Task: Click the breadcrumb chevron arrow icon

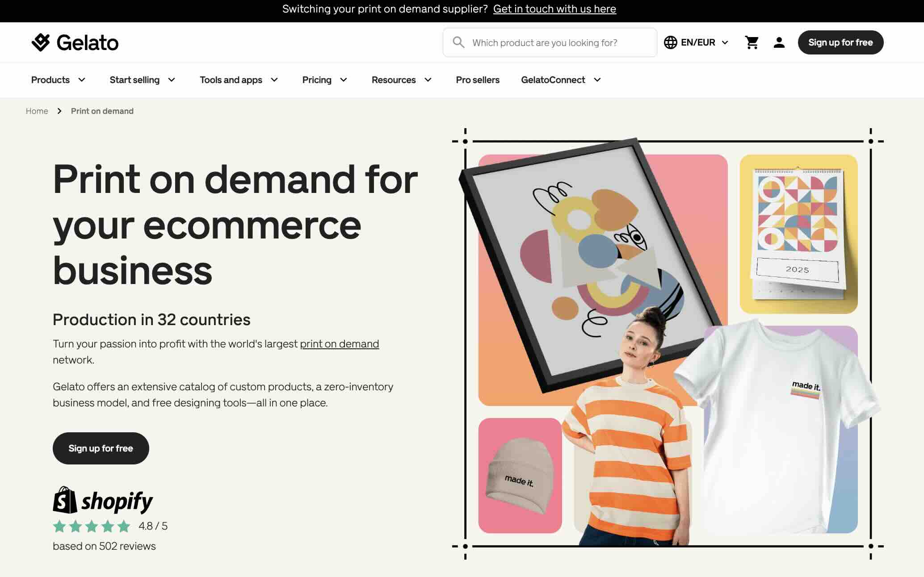Action: point(59,111)
